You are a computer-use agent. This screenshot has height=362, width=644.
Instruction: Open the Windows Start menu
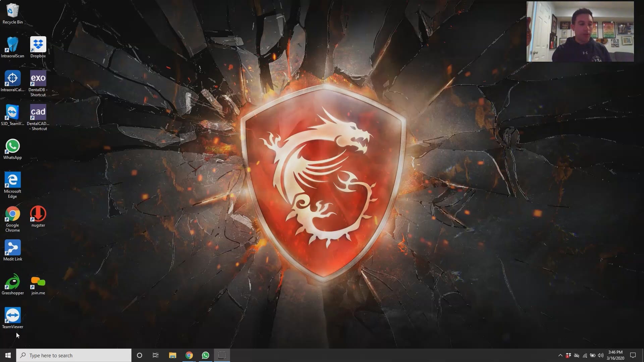[8, 355]
